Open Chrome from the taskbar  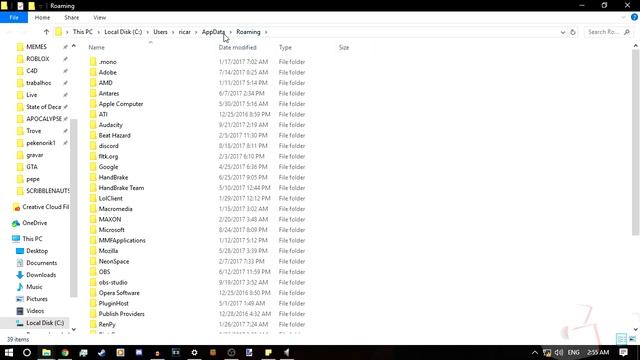[65, 352]
